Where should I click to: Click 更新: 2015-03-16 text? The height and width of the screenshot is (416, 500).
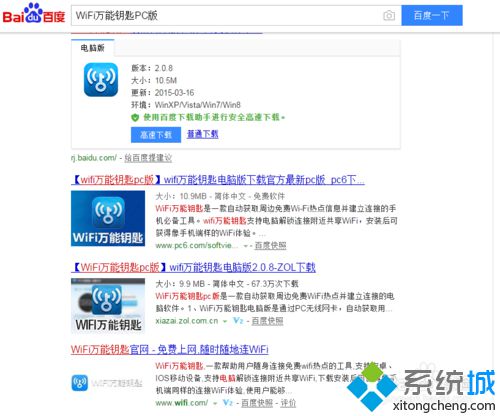162,93
